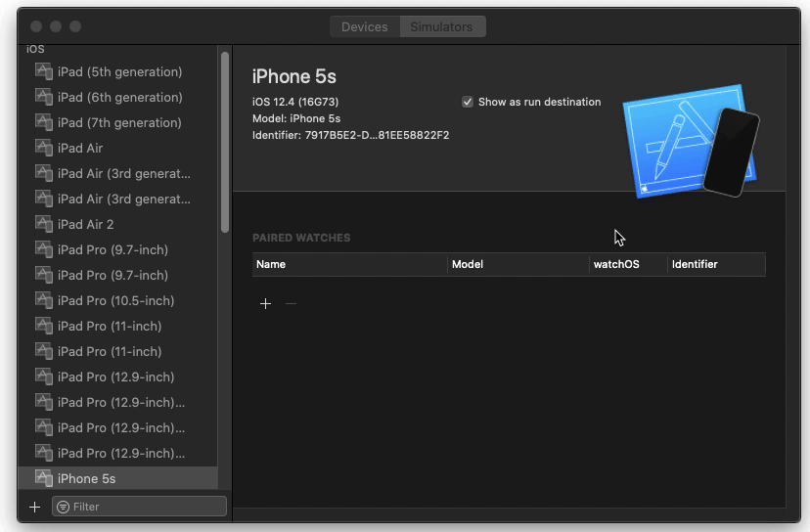Switch to the Simulators tab
The image size is (810, 532).
click(x=442, y=26)
